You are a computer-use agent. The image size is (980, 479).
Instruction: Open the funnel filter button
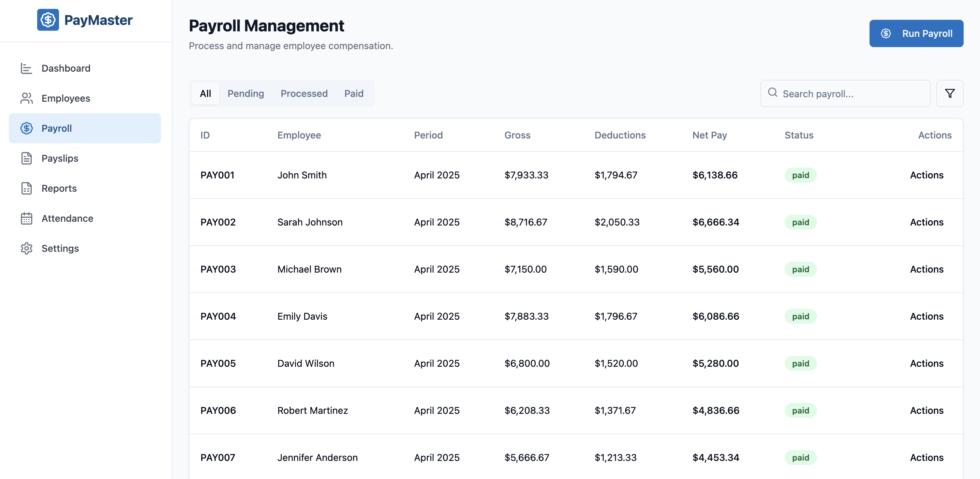point(949,93)
